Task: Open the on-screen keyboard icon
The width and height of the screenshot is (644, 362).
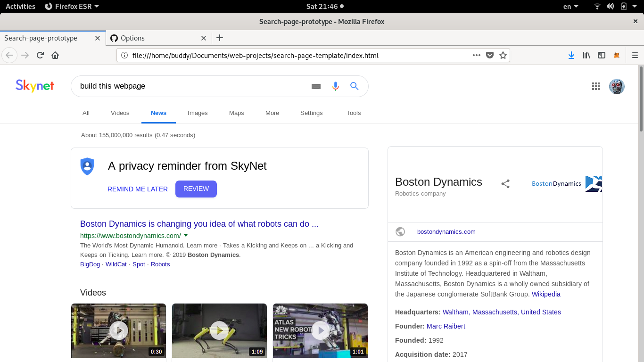Action: tap(316, 86)
